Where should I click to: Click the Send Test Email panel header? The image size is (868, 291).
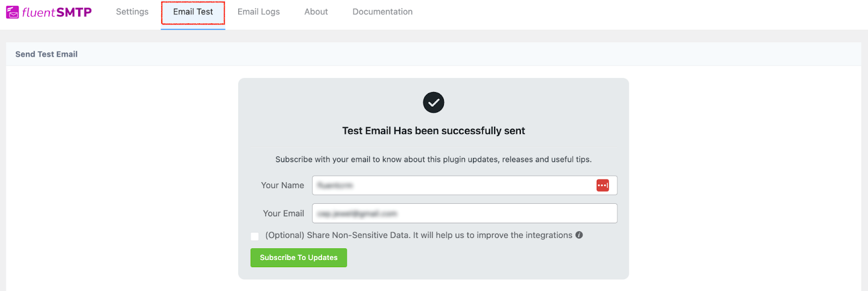(47, 54)
